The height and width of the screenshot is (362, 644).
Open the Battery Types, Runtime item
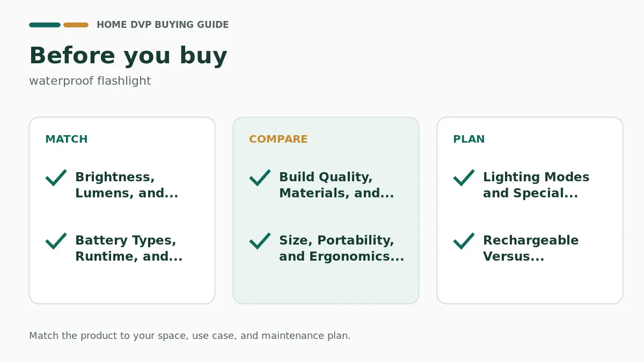129,248
